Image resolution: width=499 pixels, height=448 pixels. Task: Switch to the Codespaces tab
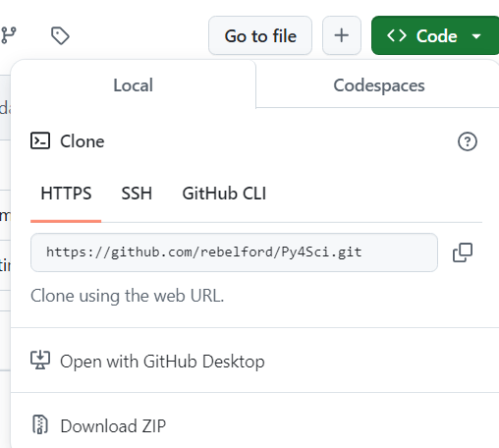tap(379, 85)
